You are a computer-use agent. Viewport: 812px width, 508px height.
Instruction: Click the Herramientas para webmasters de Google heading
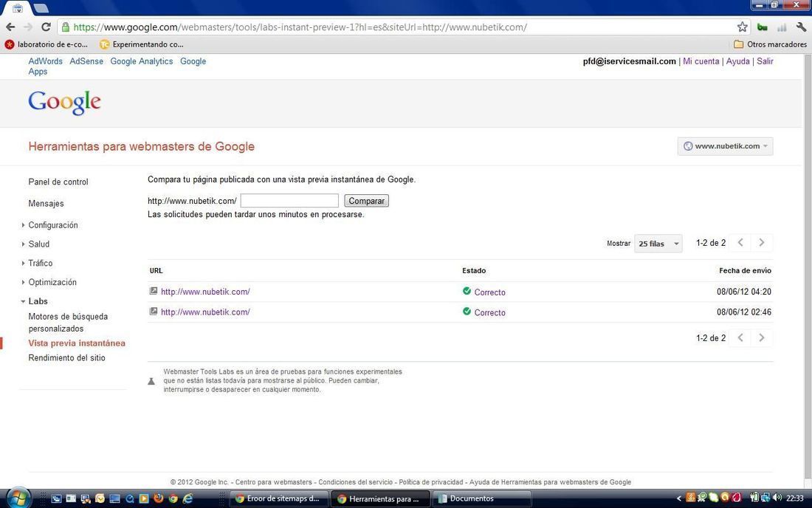(142, 146)
